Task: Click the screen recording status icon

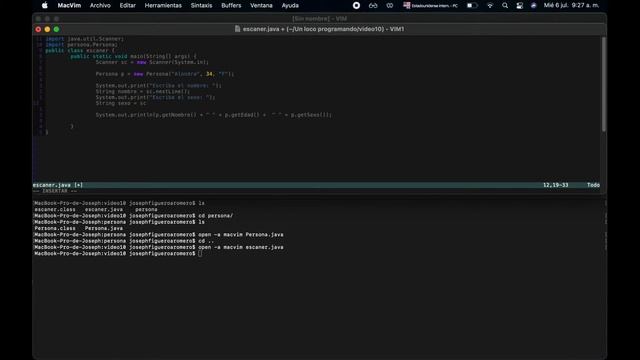Action: 356,5
